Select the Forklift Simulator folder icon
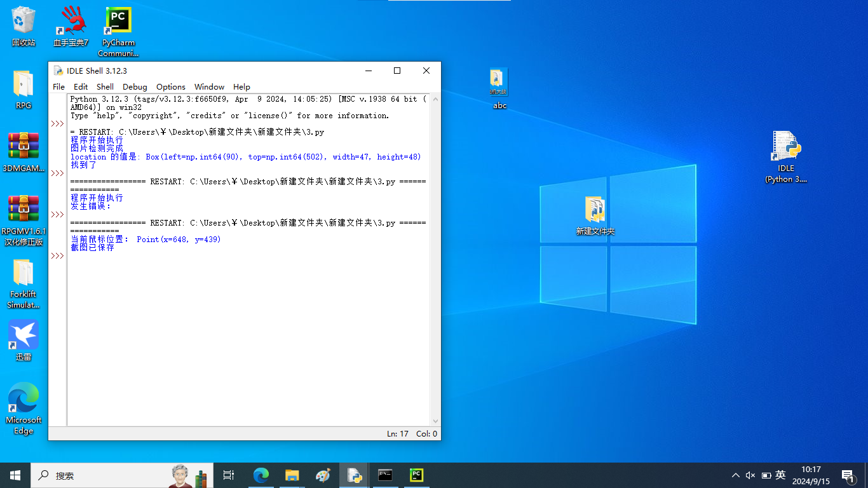Screen dimensions: 868x488 [x=24, y=283]
